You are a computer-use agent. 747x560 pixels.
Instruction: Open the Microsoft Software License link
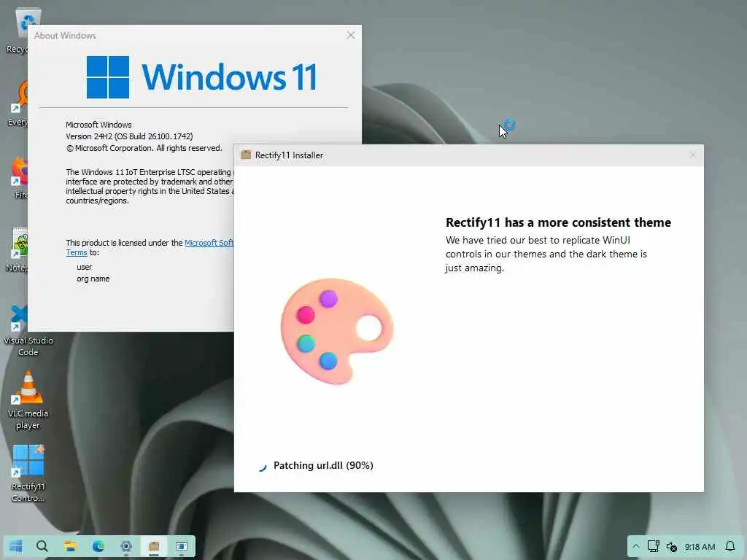[x=209, y=243]
